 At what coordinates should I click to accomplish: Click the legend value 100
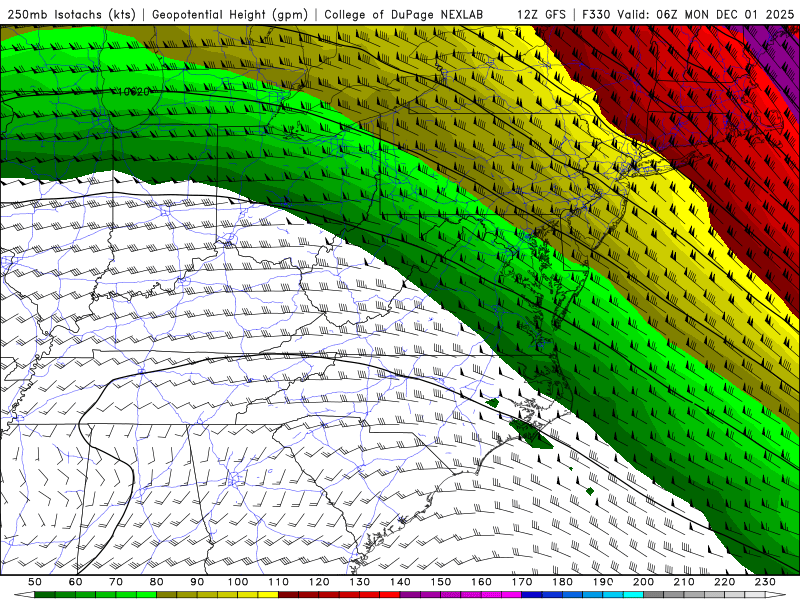tap(238, 582)
